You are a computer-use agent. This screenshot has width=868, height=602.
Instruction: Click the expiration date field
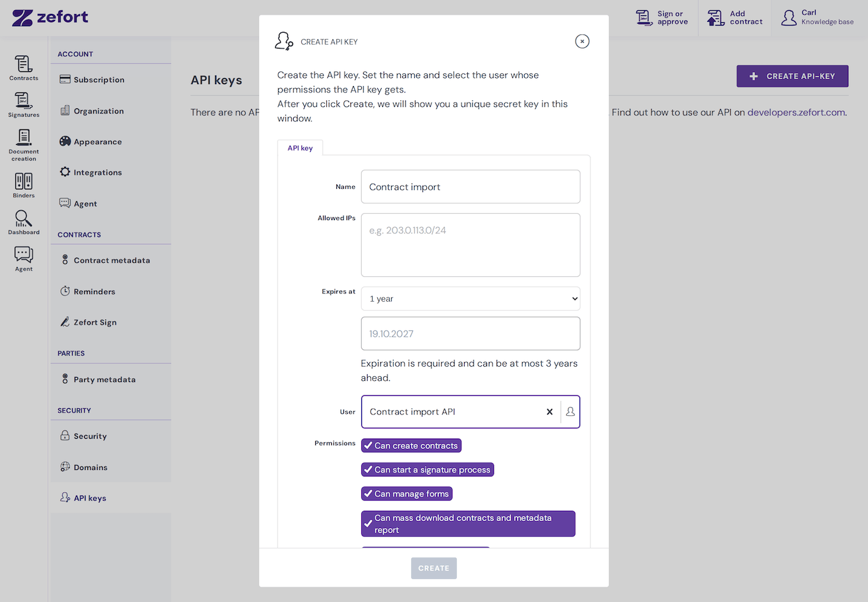pyautogui.click(x=470, y=334)
